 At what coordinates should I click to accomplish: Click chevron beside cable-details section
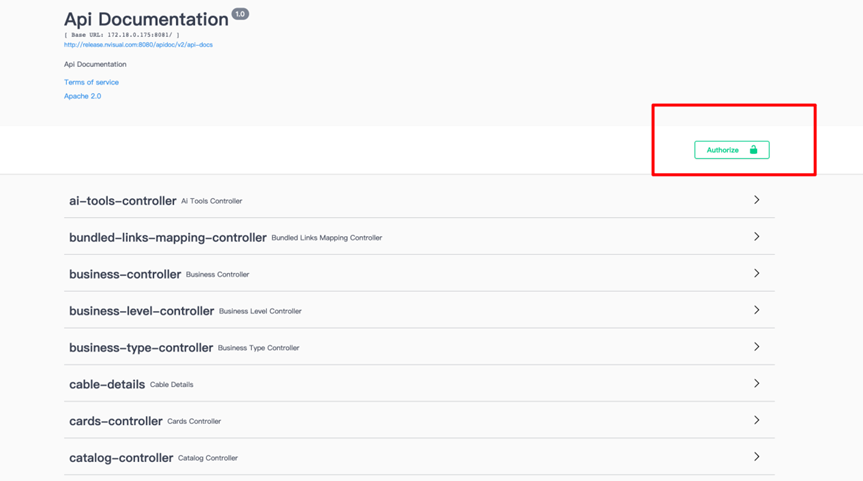click(x=756, y=384)
